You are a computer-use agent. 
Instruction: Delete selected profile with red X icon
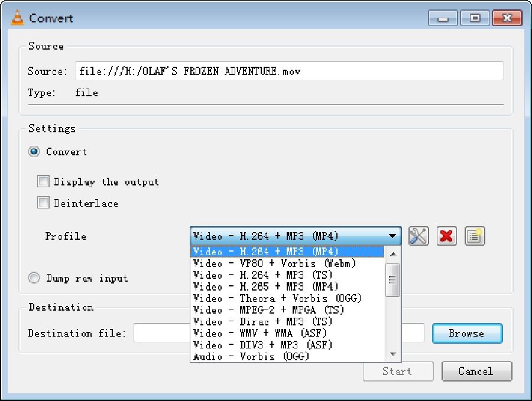point(446,236)
